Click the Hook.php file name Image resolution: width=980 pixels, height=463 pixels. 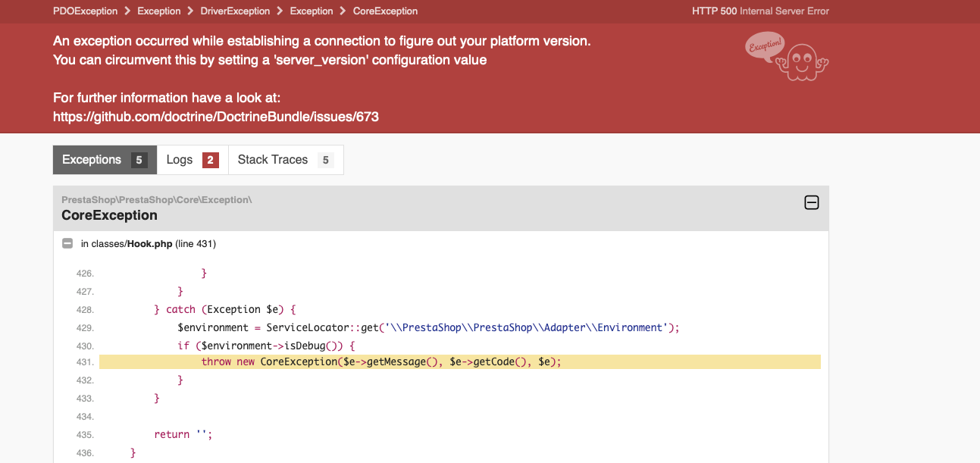[x=149, y=244]
